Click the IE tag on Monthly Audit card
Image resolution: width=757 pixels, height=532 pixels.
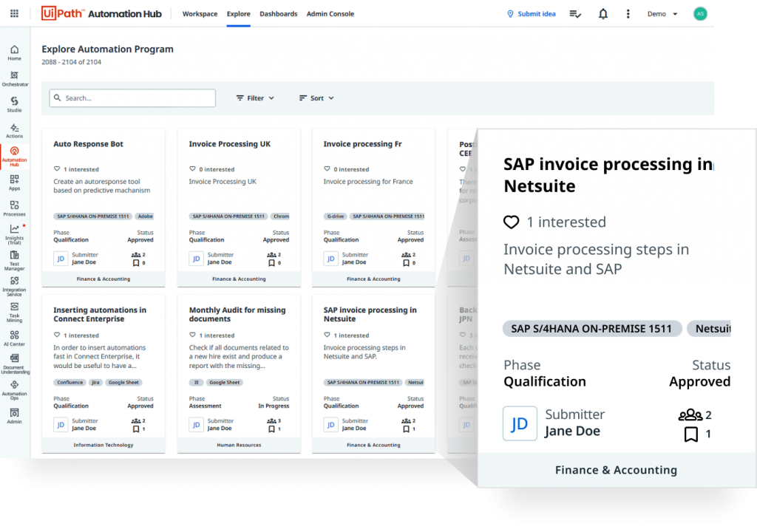(x=196, y=382)
